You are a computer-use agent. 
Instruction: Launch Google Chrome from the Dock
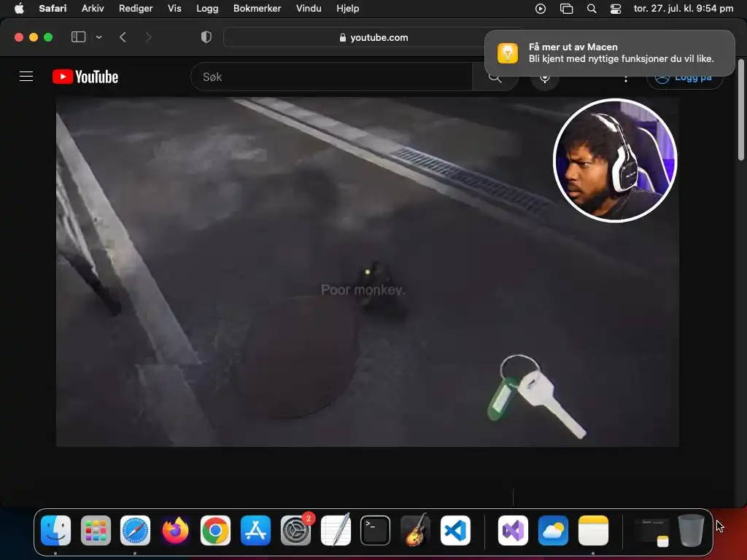(215, 530)
